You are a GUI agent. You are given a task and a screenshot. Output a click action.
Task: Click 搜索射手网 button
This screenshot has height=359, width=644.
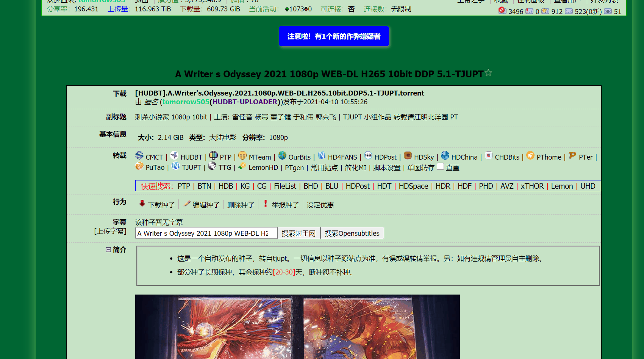[x=299, y=233]
